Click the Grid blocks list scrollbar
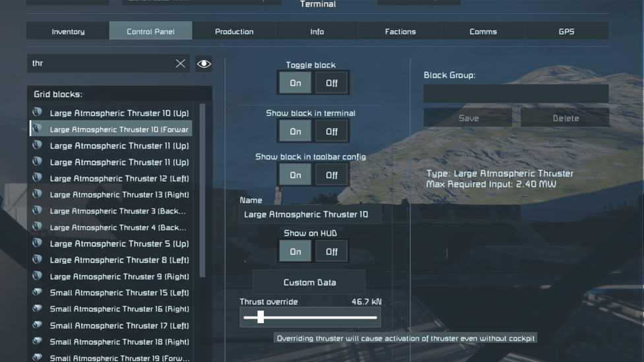 click(x=202, y=191)
